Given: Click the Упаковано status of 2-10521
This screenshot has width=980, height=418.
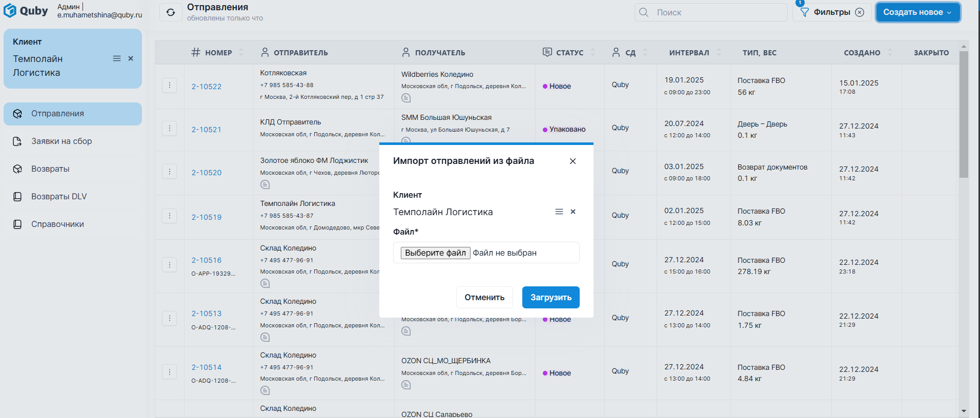Looking at the screenshot, I should [564, 129].
